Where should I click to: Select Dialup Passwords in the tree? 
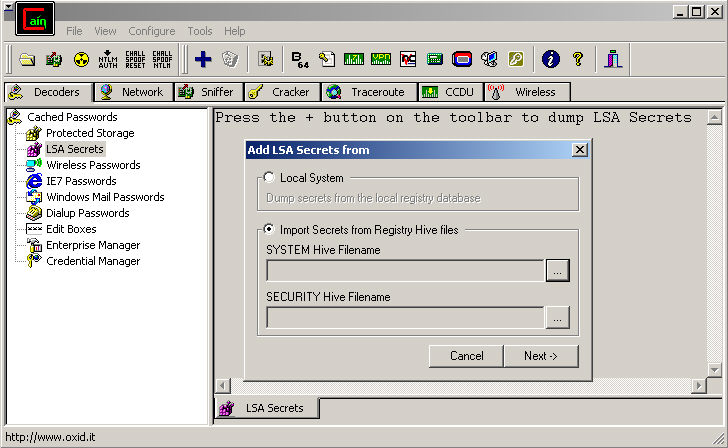tap(88, 213)
